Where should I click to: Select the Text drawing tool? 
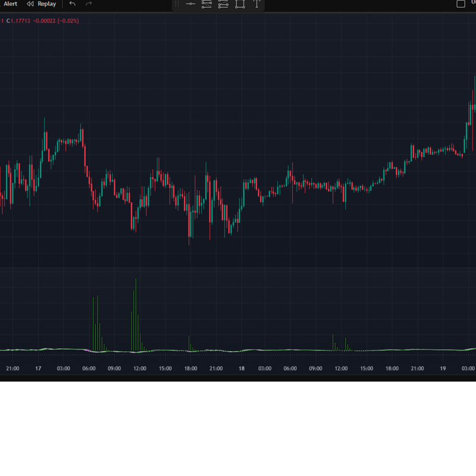pos(256,4)
